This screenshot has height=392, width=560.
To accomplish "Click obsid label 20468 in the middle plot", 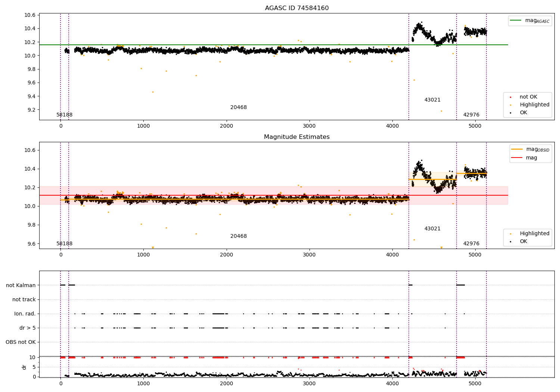I will (239, 236).
